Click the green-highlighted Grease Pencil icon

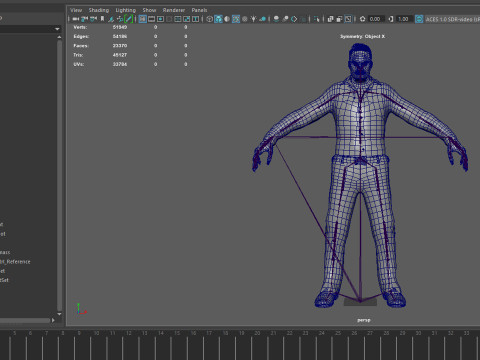129,19
